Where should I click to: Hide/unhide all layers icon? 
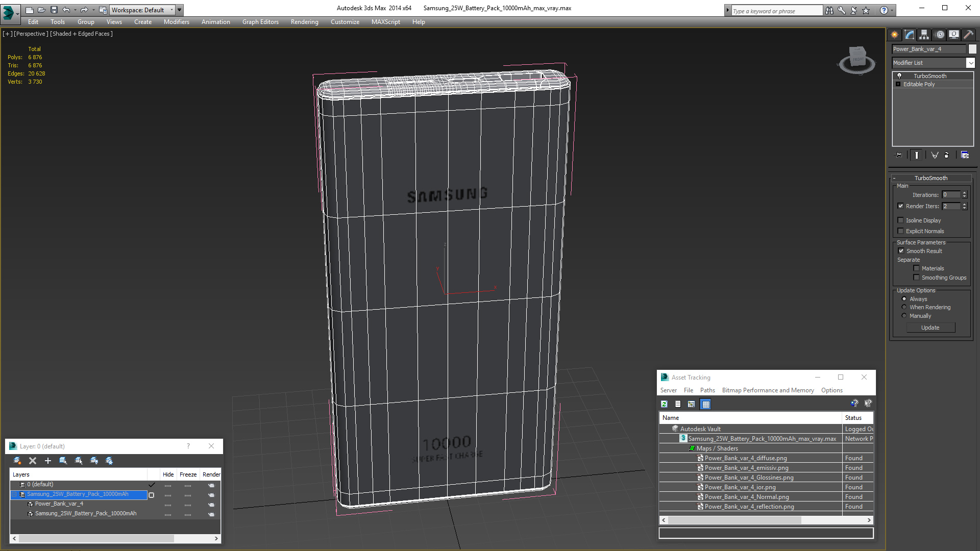94,461
